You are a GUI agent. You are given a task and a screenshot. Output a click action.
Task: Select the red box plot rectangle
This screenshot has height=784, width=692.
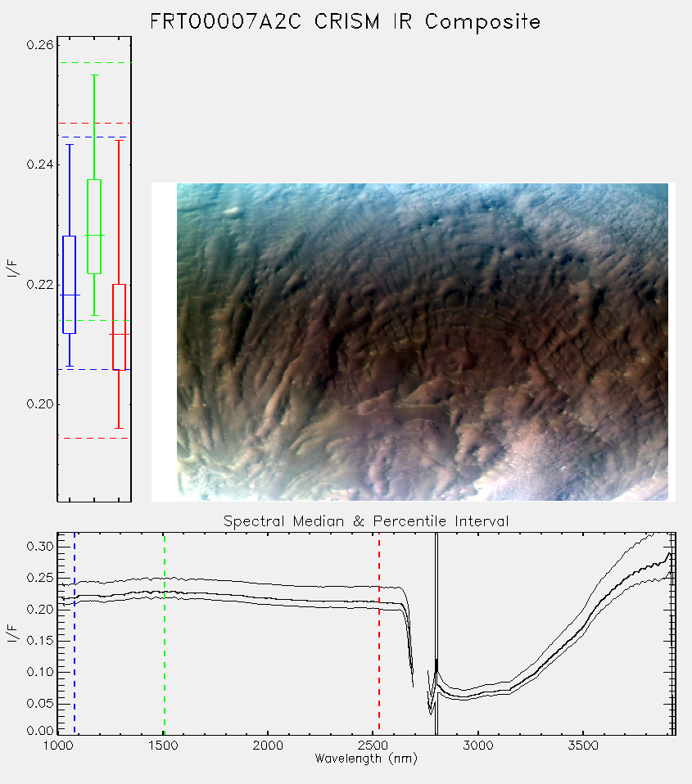(x=119, y=327)
